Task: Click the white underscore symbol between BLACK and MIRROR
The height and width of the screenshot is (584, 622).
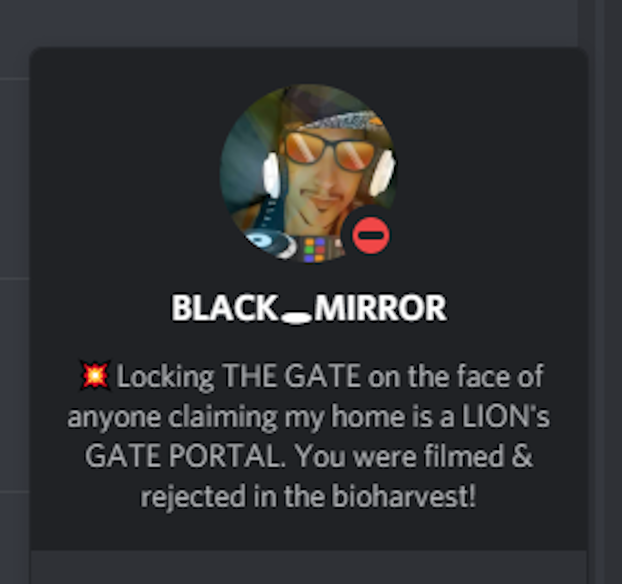Action: [x=296, y=318]
